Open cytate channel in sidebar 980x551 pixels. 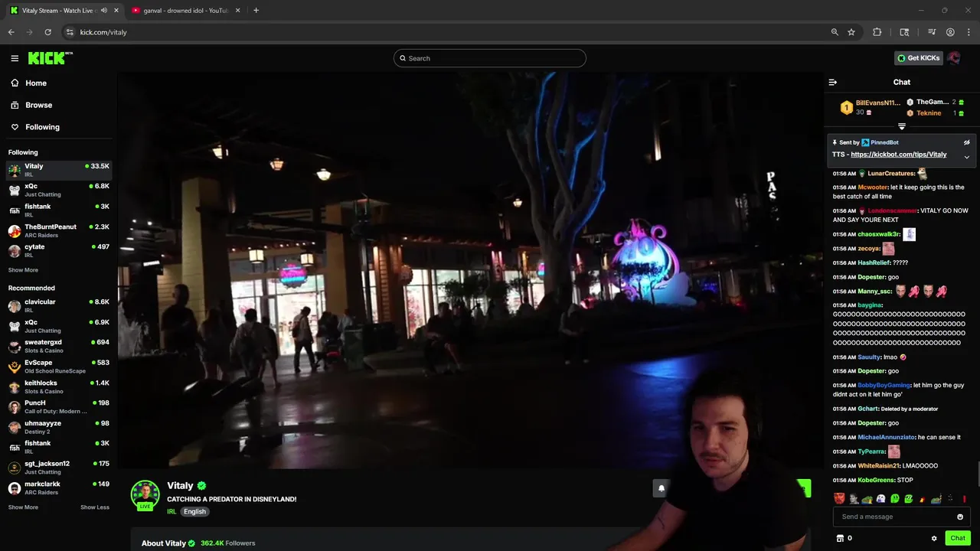60,250
